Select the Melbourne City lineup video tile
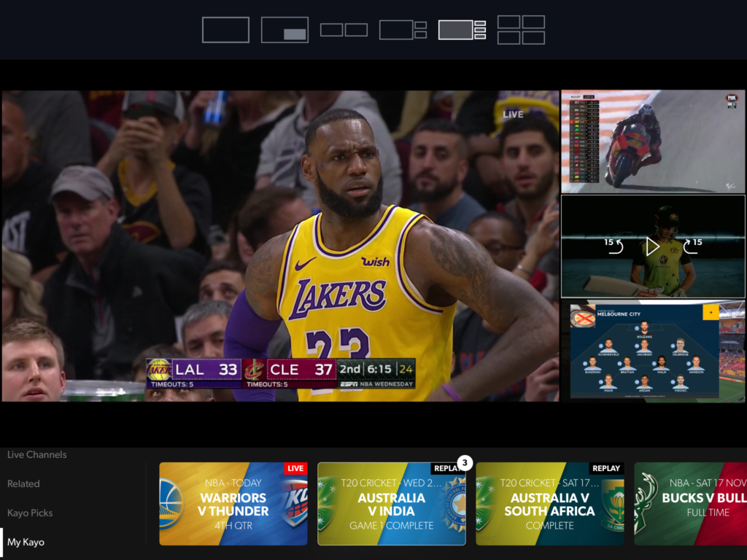747x560 pixels. pos(653,351)
